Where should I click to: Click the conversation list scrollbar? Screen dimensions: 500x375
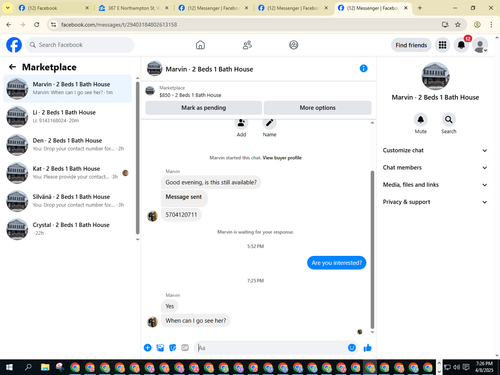[137, 158]
